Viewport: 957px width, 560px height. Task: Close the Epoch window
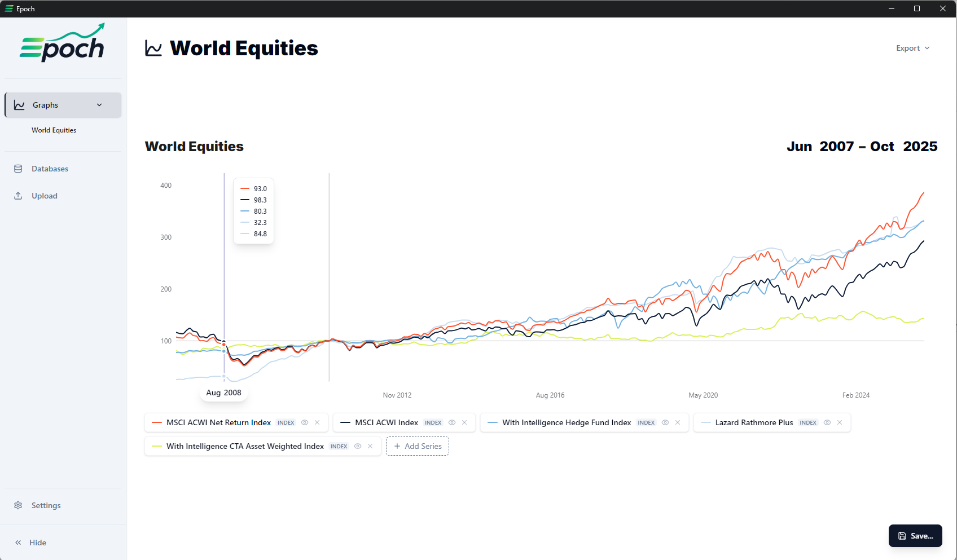(943, 8)
